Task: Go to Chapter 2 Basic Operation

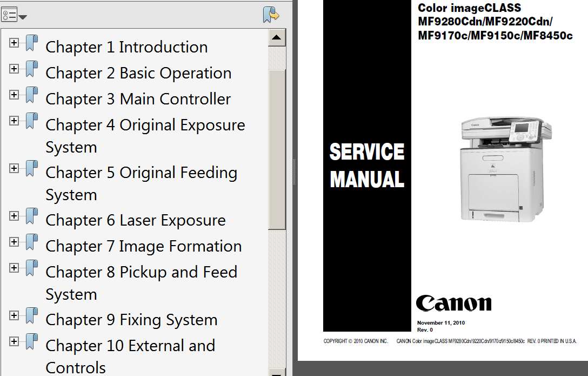Action: tap(138, 73)
